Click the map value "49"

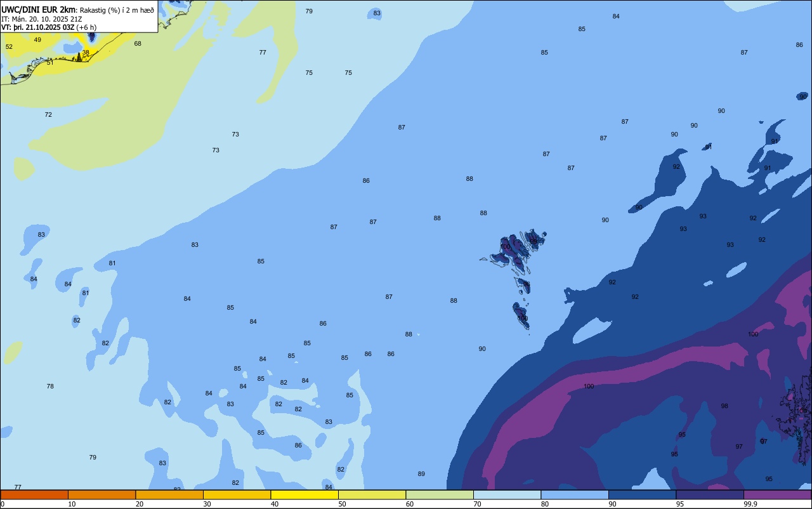pyautogui.click(x=37, y=40)
